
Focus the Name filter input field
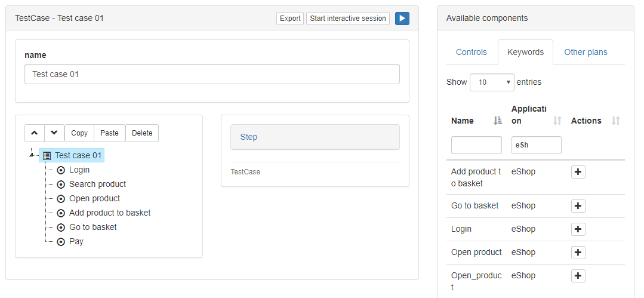point(476,145)
